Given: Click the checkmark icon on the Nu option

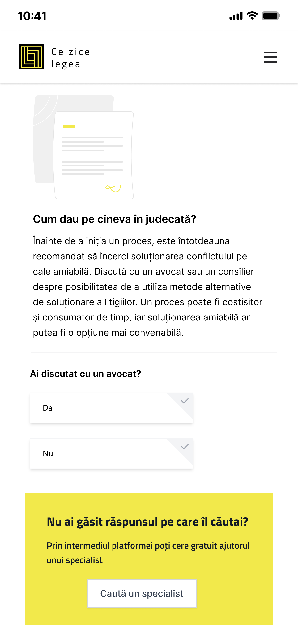Looking at the screenshot, I should [185, 447].
